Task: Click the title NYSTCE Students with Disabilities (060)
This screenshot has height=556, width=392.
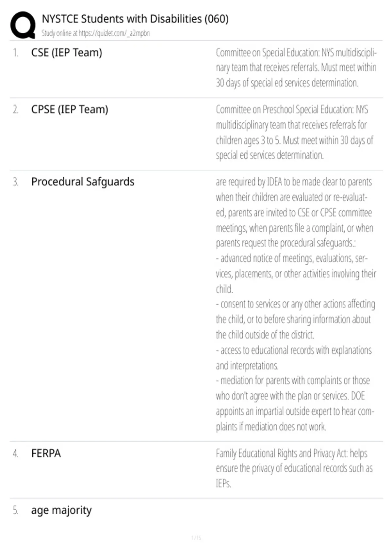Action: point(135,19)
